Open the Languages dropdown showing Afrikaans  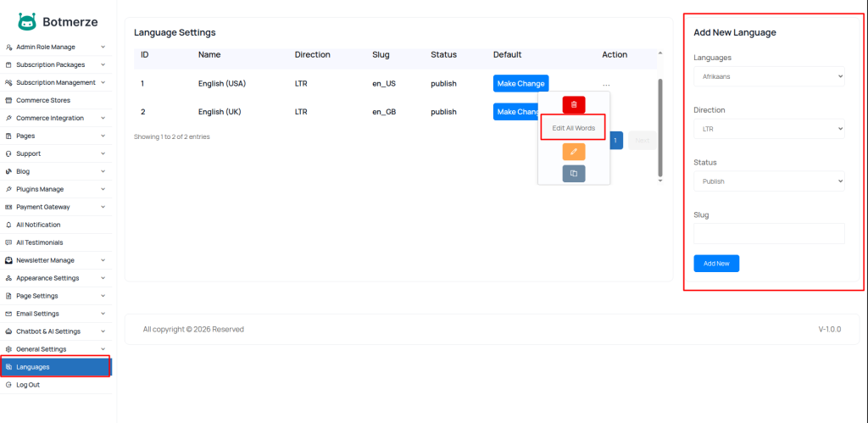pos(769,76)
